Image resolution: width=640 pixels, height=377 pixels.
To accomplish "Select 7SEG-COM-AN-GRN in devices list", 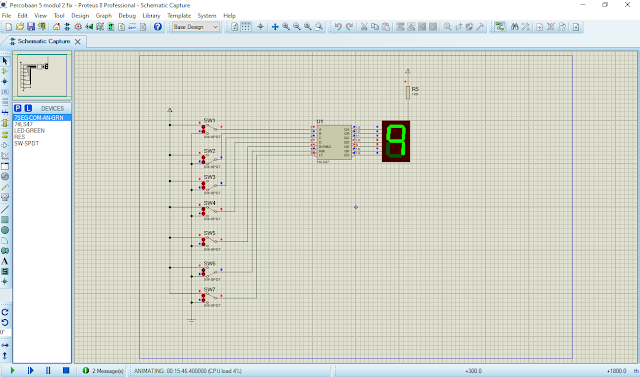I will click(42, 118).
